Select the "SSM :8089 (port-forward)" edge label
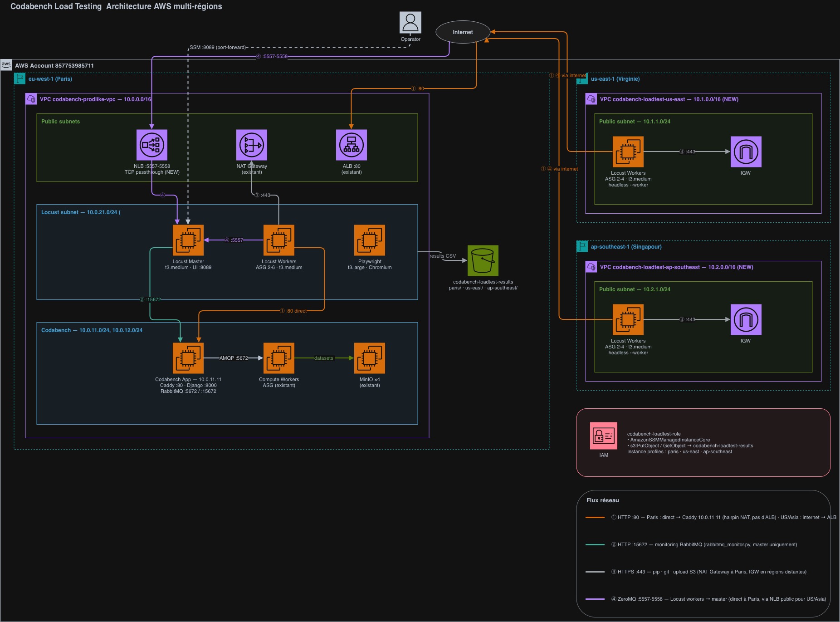 point(218,47)
